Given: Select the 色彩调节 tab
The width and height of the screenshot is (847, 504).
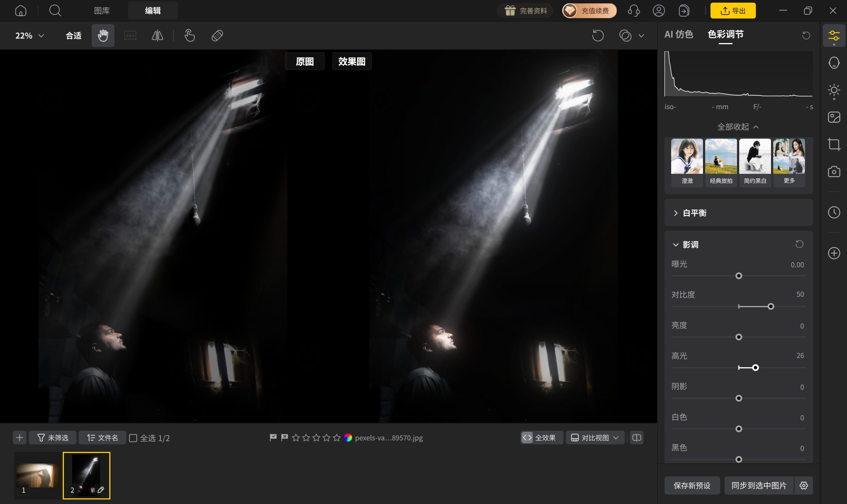Looking at the screenshot, I should coord(726,34).
